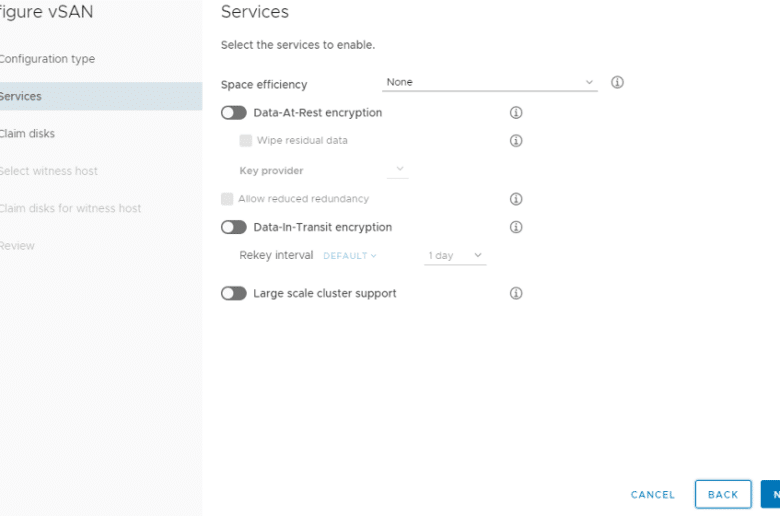The image size is (780, 516).
Task: Show info for Wipe residual data
Action: coord(516,141)
